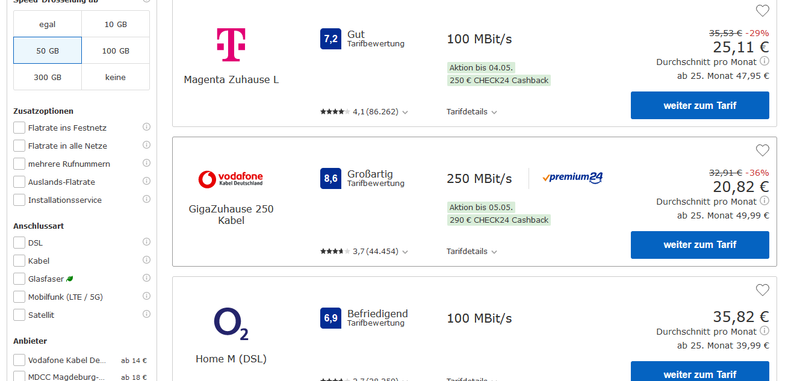Select the Vodafone Kabel provider checkbox

[x=19, y=360]
